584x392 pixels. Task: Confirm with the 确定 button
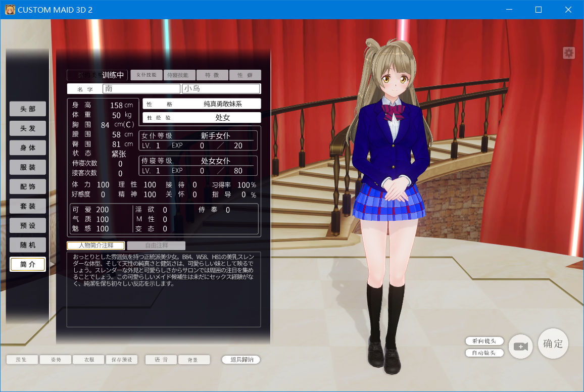553,343
